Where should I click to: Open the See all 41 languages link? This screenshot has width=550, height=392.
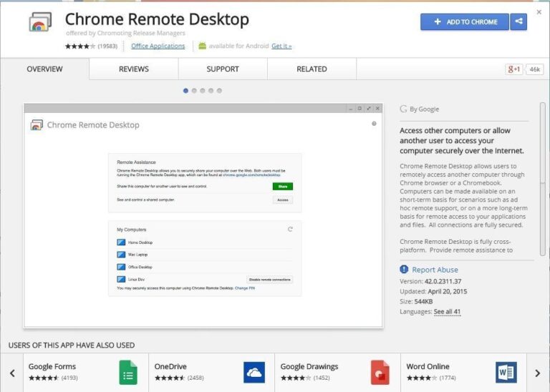coord(447,312)
